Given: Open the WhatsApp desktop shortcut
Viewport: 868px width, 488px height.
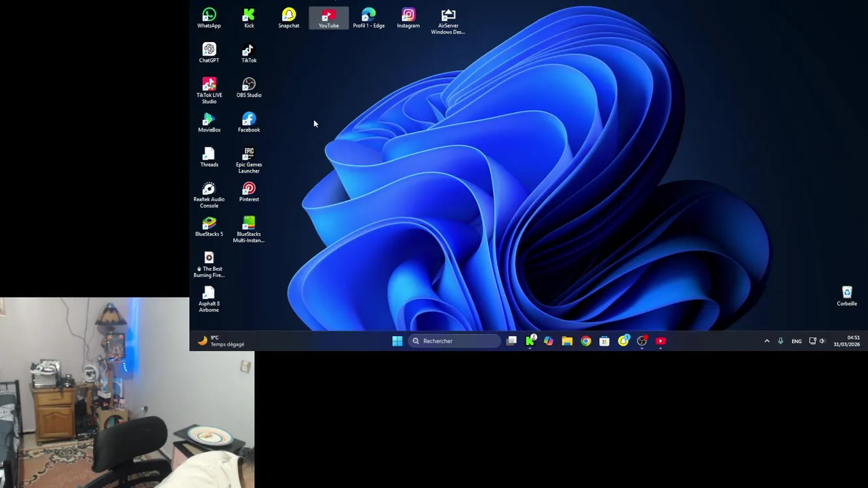Looking at the screenshot, I should pyautogui.click(x=209, y=18).
